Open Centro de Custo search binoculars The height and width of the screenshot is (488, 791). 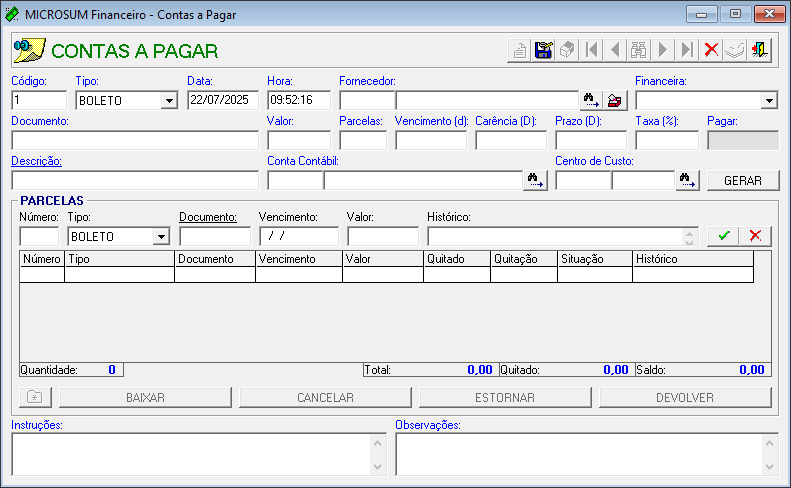coord(687,180)
